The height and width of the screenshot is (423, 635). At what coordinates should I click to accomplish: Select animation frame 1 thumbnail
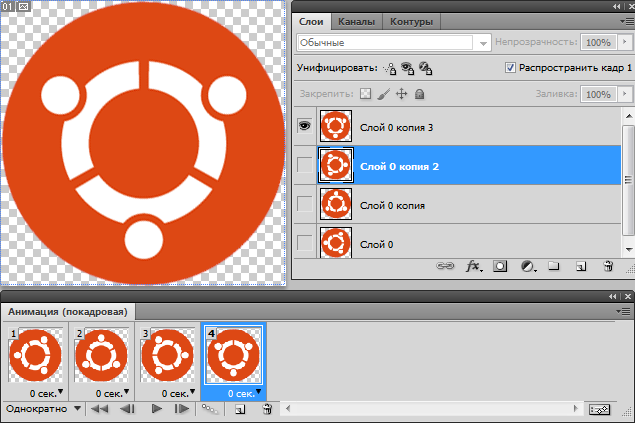click(36, 355)
